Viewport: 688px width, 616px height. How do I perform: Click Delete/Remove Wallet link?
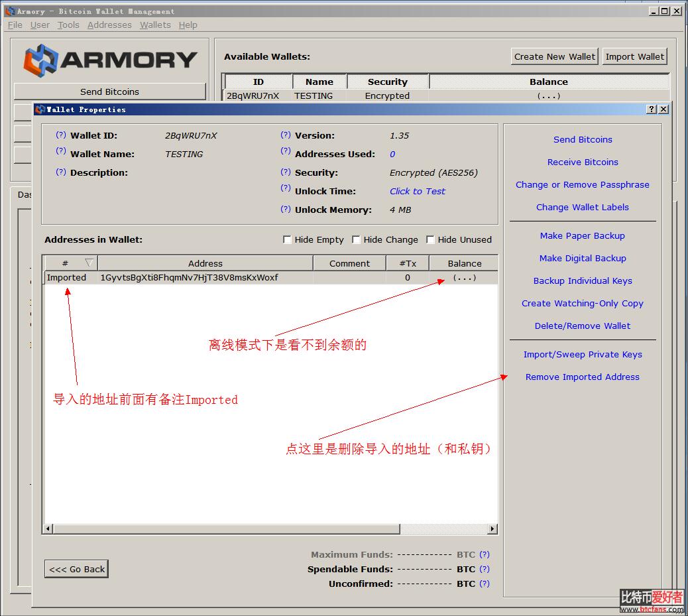583,326
